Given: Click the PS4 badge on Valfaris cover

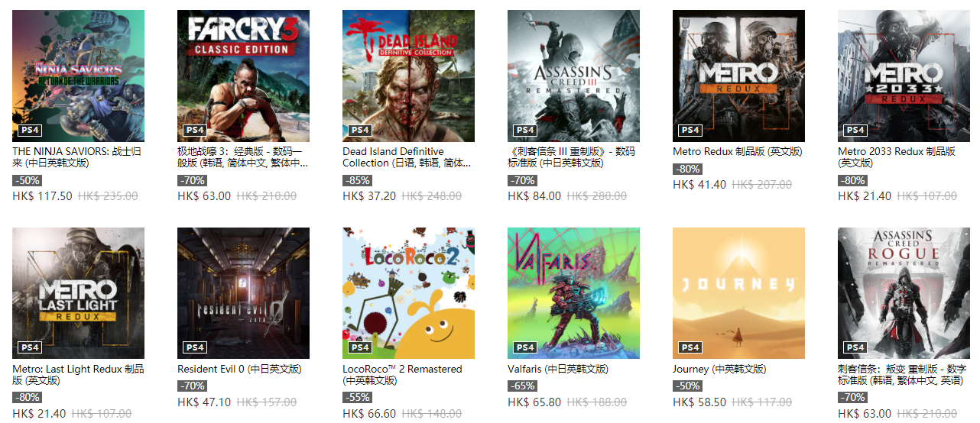Looking at the screenshot, I should coord(525,347).
